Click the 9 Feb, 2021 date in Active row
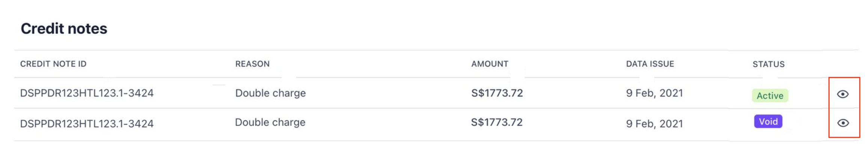Image resolution: width=868 pixels, height=164 pixels. (x=654, y=93)
